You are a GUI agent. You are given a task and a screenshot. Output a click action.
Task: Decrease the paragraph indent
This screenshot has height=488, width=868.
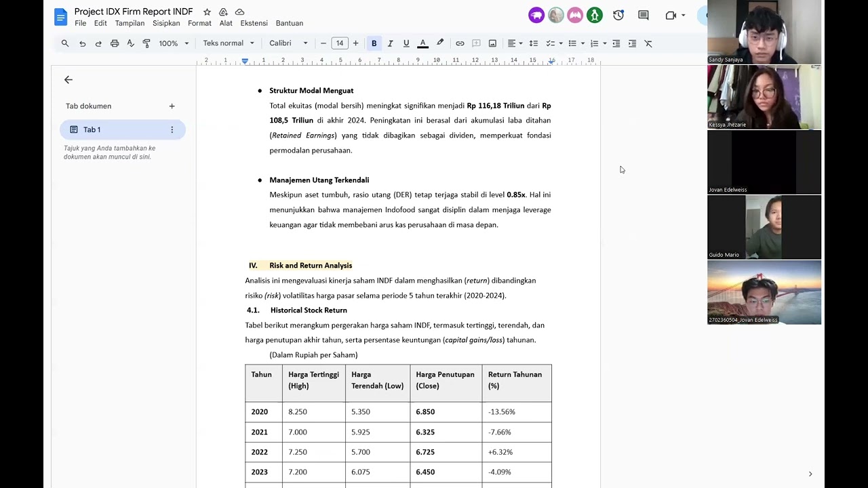pos(616,43)
